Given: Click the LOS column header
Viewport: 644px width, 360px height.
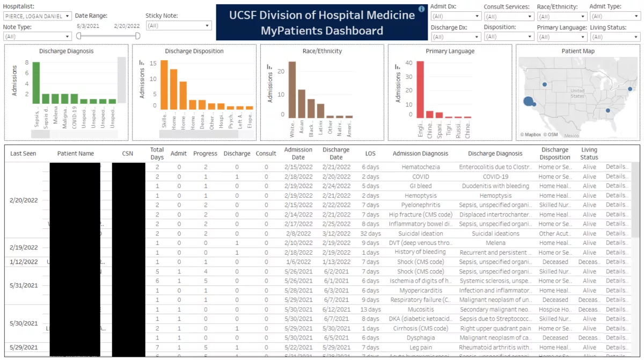Looking at the screenshot, I should click(x=370, y=154).
